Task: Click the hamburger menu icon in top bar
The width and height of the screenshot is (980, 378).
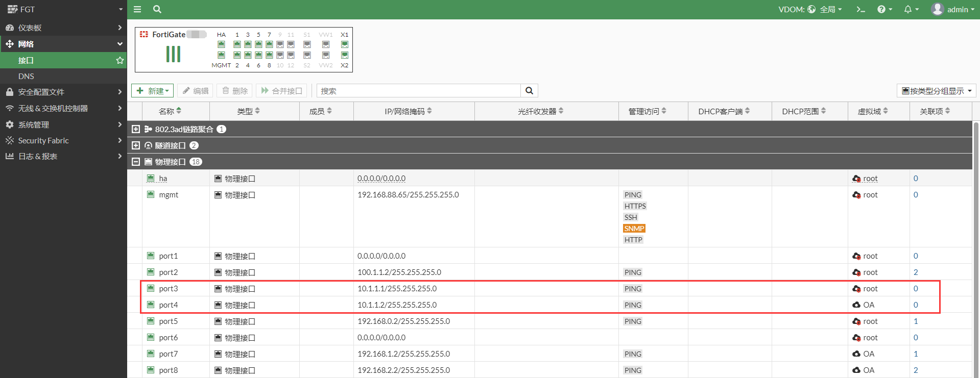Action: (x=137, y=9)
